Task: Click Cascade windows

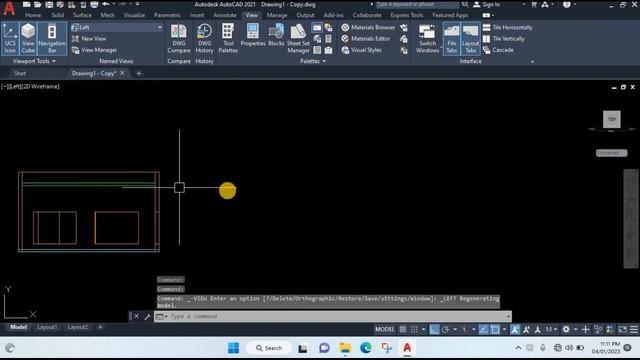Action: [x=498, y=50]
